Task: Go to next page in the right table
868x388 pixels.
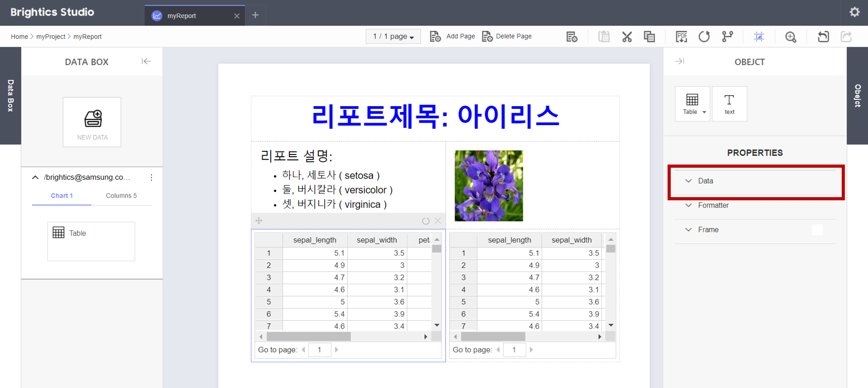Action: click(531, 350)
